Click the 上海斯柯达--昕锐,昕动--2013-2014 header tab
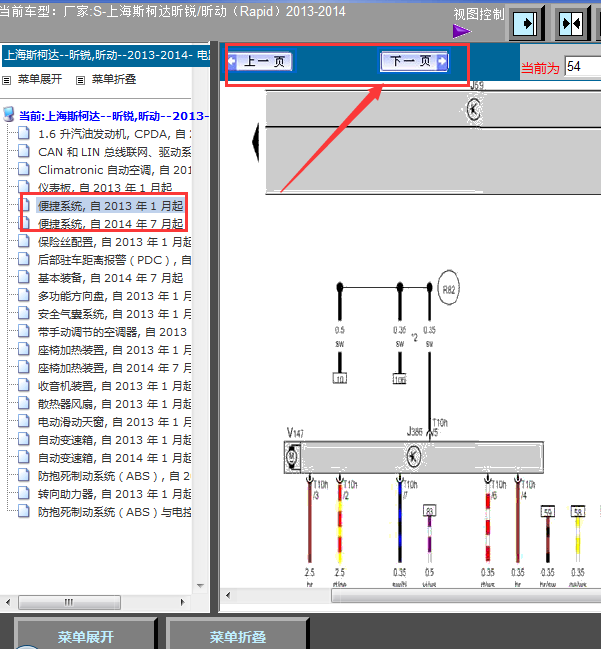 click(106, 55)
